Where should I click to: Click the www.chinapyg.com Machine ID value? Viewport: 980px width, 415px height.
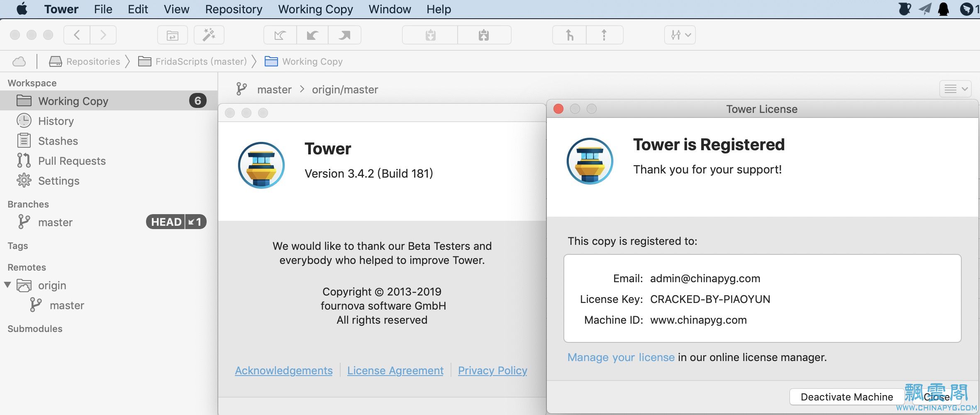click(698, 320)
